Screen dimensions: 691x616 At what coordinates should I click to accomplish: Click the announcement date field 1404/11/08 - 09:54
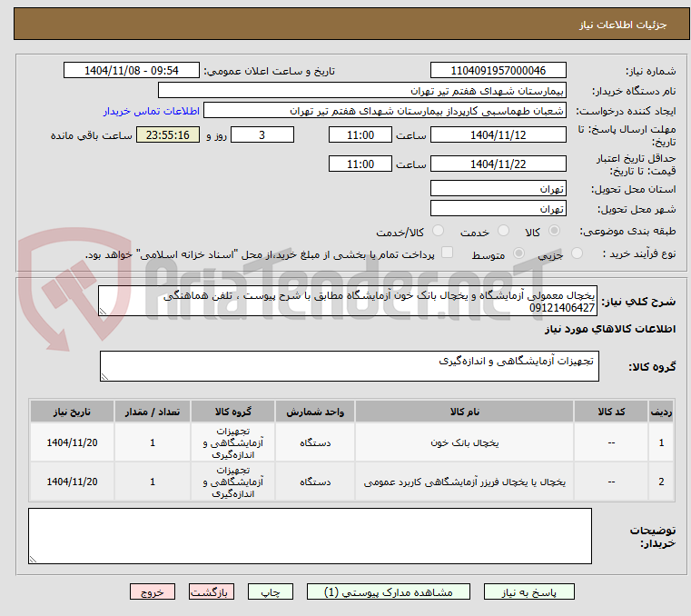pos(132,70)
